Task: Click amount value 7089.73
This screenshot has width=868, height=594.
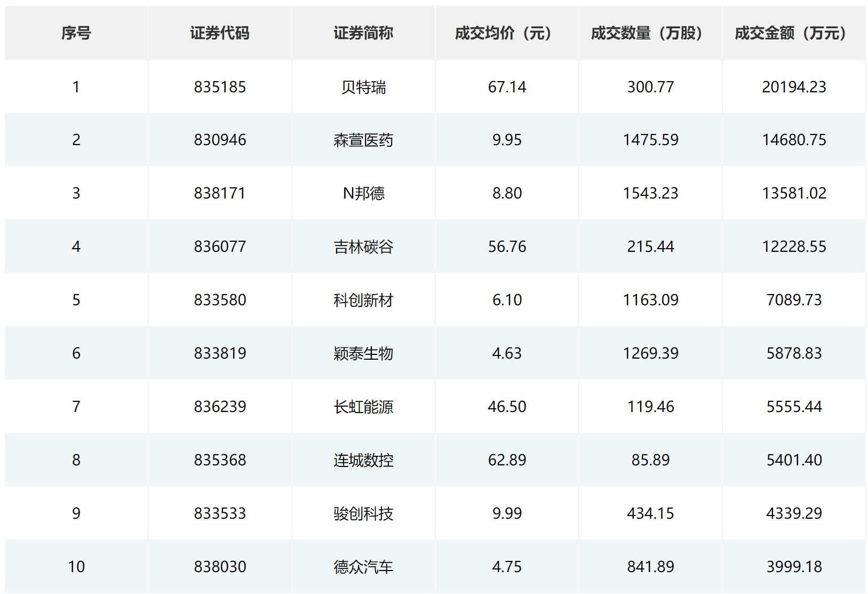Action: pos(794,300)
